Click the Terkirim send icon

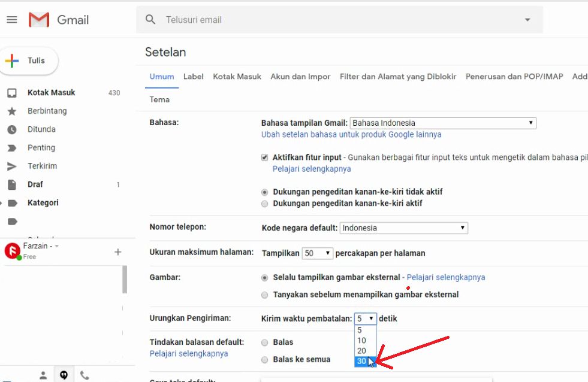[x=12, y=166]
